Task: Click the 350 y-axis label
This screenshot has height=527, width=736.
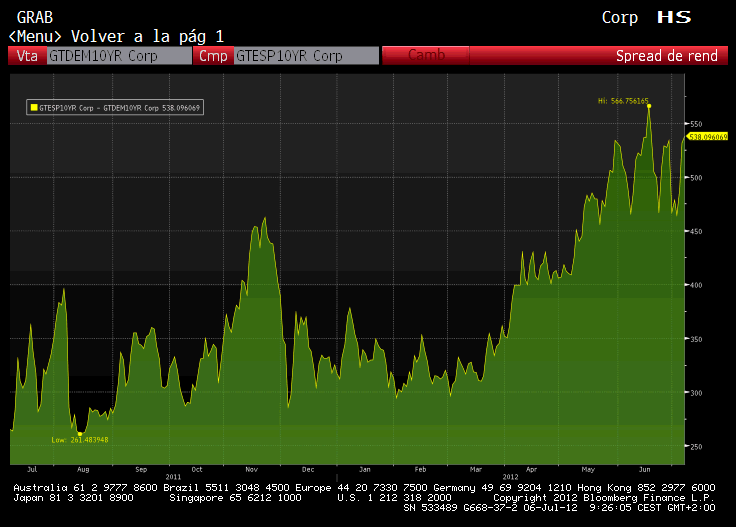Action: pos(696,339)
